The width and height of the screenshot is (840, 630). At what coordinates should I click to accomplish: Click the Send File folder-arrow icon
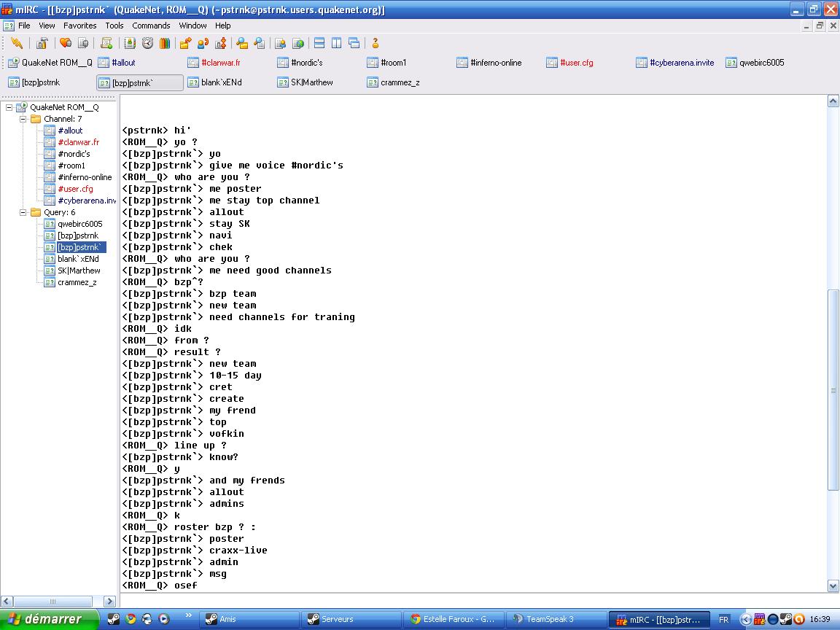(x=185, y=43)
